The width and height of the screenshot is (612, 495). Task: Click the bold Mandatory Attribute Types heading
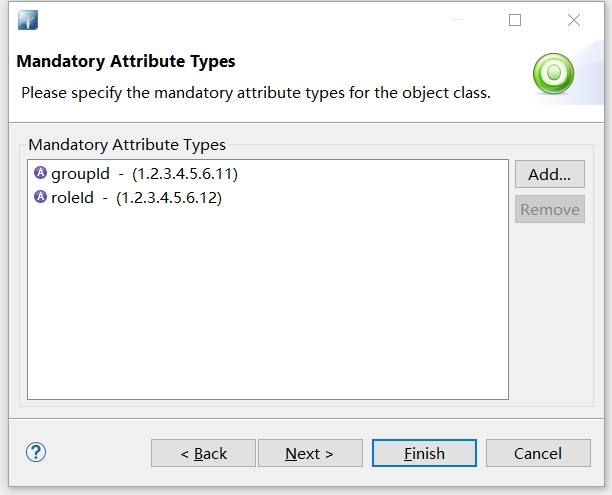[x=126, y=61]
